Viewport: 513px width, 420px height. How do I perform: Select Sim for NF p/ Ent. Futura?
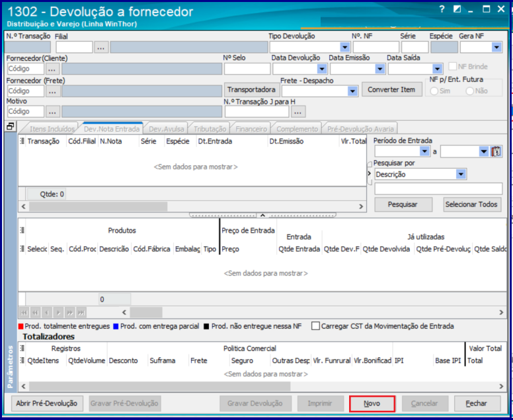coord(434,91)
